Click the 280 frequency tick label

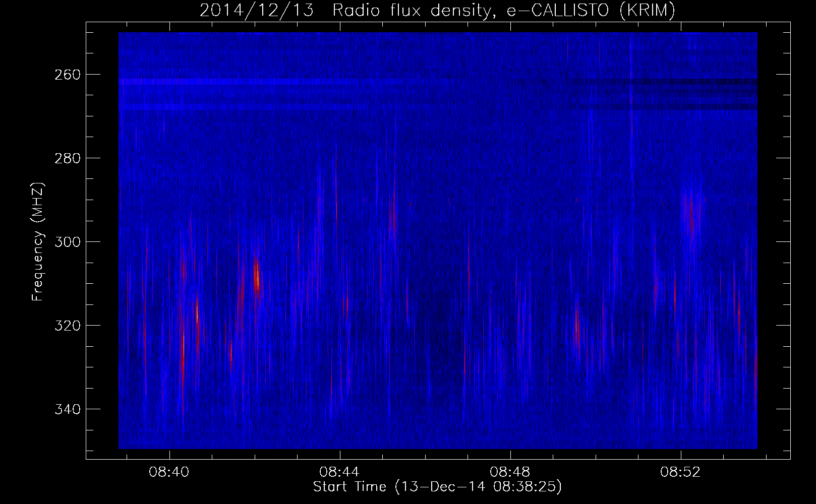pos(67,158)
